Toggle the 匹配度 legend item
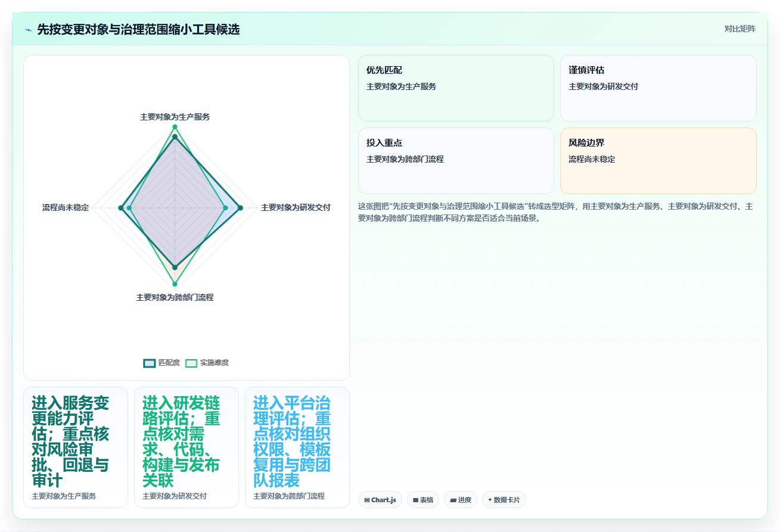 point(161,363)
